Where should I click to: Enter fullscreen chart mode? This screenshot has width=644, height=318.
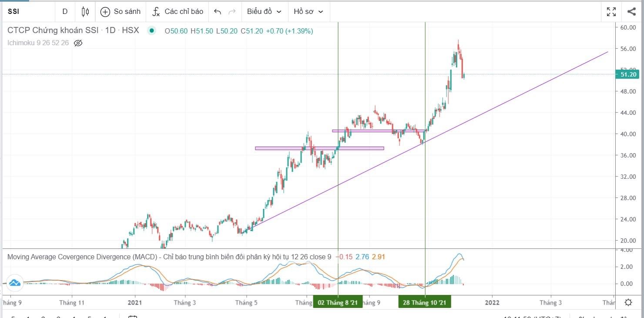pyautogui.click(x=611, y=12)
